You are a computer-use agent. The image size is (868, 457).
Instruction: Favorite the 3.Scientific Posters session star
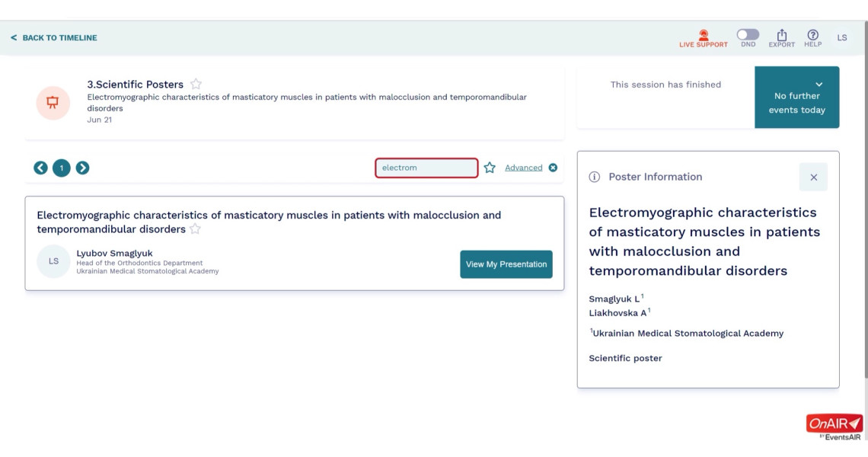[x=196, y=85]
